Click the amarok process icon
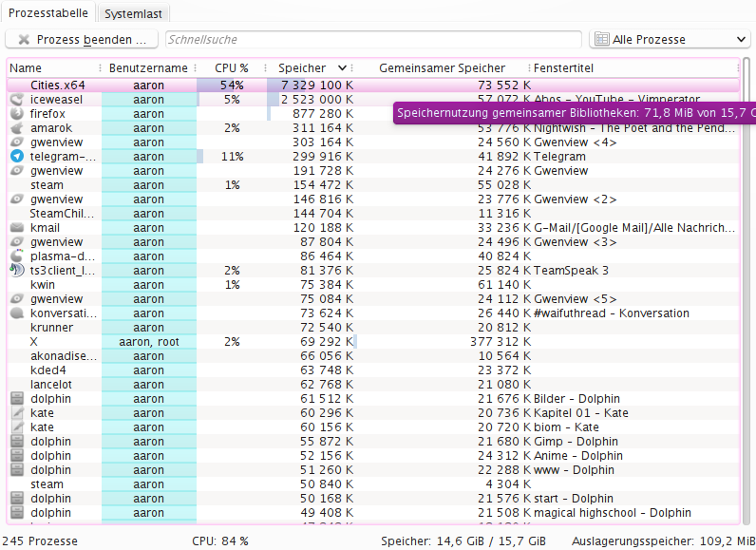Viewport: 756px width, 550px height. (x=17, y=128)
